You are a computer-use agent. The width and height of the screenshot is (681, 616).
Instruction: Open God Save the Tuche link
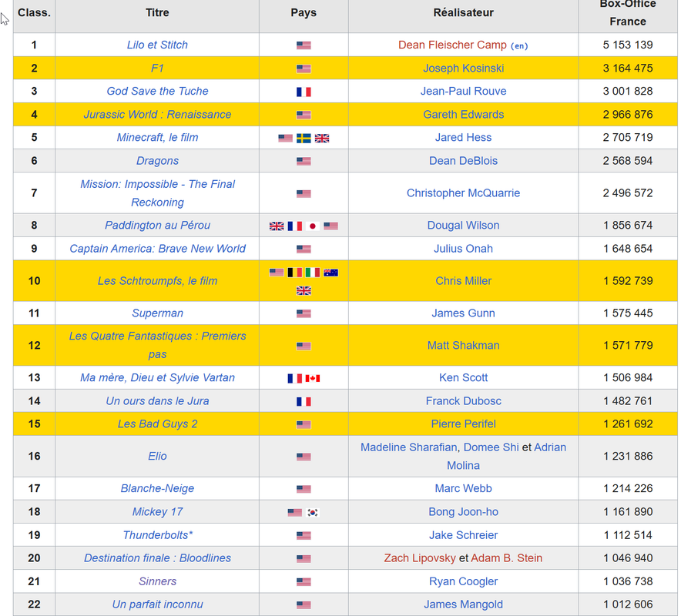click(x=157, y=91)
